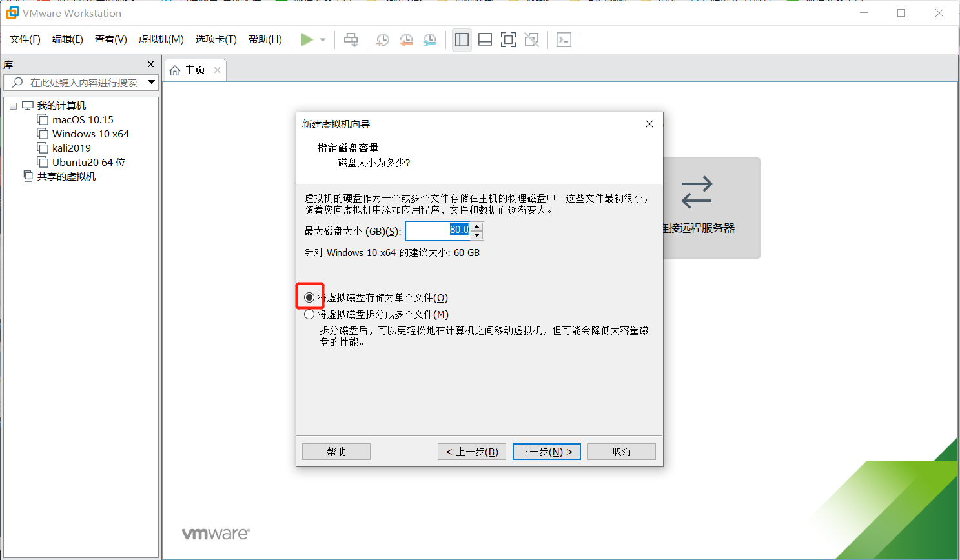The image size is (960, 560).
Task: Open the power options dropdown arrow
Action: (x=323, y=40)
